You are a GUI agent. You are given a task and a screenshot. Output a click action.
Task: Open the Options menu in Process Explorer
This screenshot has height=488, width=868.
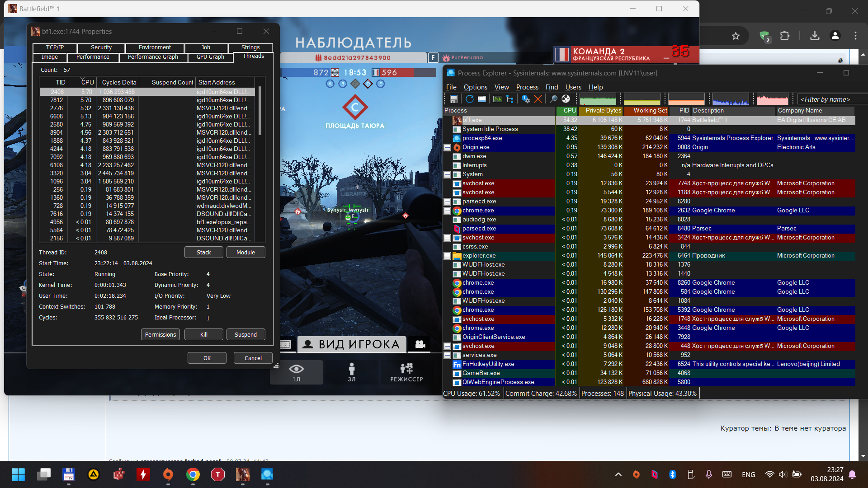(x=475, y=87)
